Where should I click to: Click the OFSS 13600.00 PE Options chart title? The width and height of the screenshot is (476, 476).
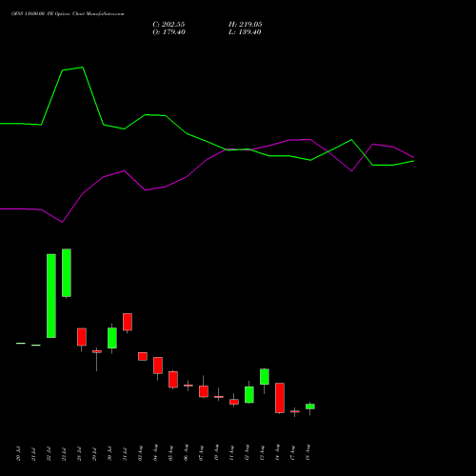click(68, 14)
